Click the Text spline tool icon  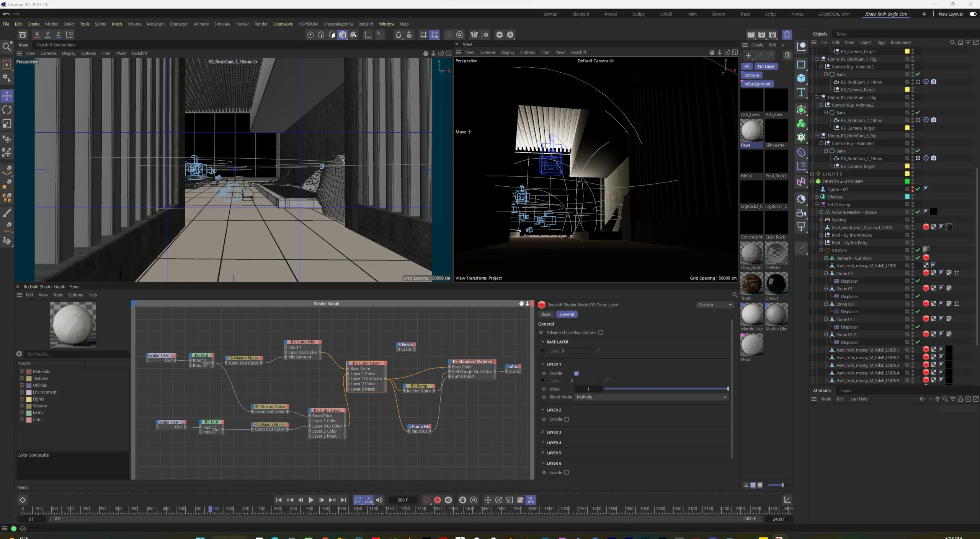tap(801, 92)
